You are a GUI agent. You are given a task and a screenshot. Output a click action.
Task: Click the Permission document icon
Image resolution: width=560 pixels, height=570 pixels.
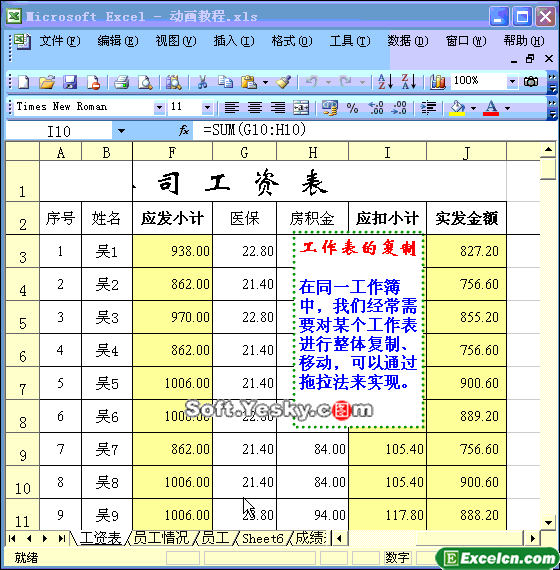93,83
